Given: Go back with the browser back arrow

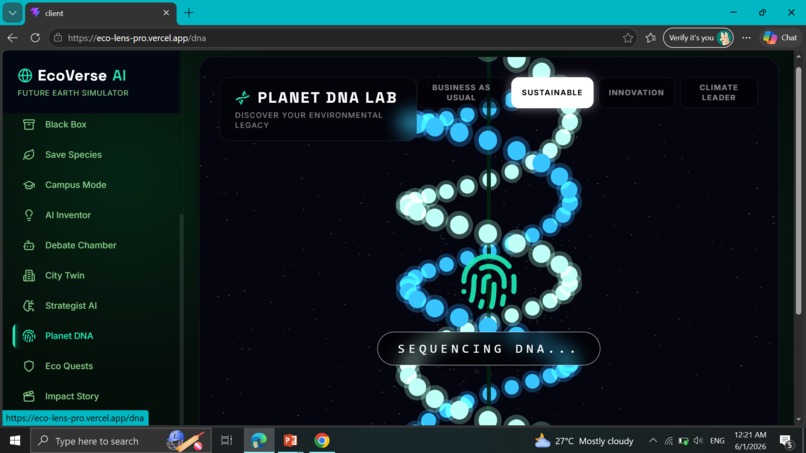Looking at the screenshot, I should (12, 38).
